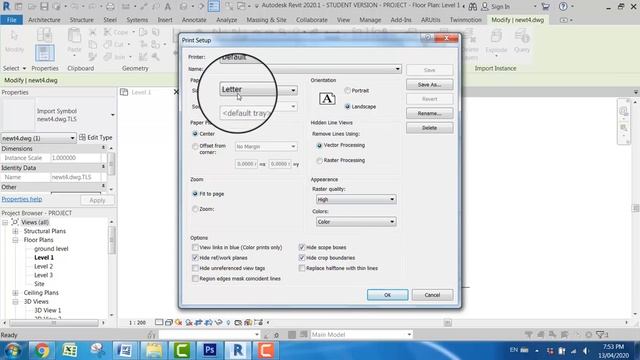Select the Zoom percentage radio button
This screenshot has height=360, width=640.
pyautogui.click(x=195, y=209)
